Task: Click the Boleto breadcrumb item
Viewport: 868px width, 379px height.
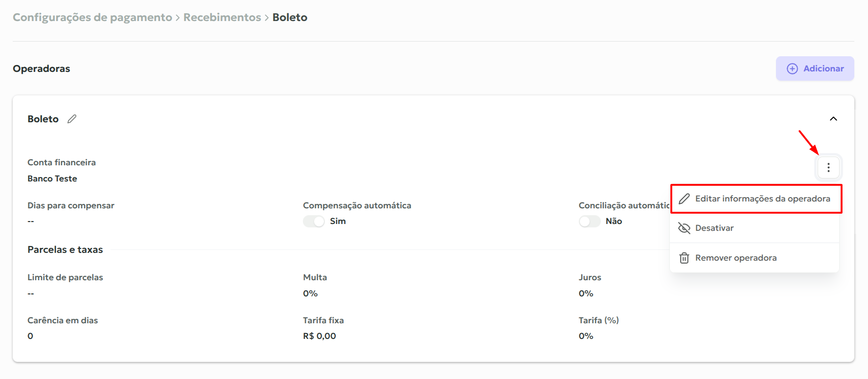Action: point(290,18)
